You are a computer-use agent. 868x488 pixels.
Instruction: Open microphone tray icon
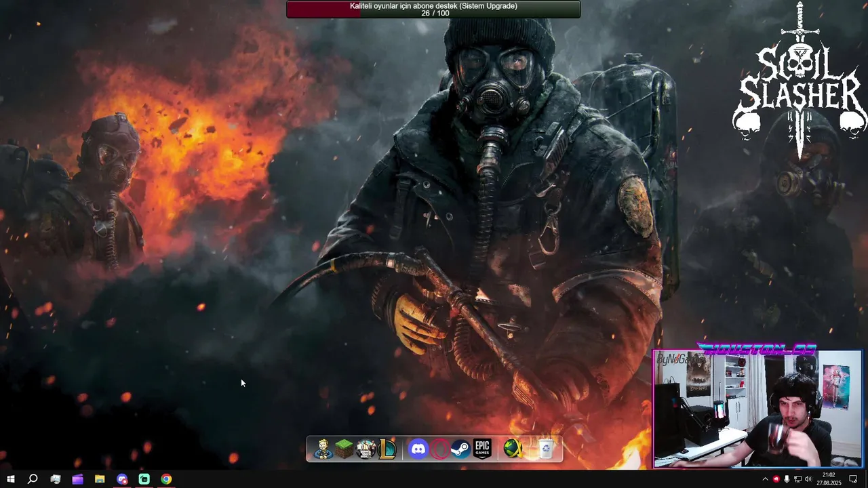click(x=787, y=479)
